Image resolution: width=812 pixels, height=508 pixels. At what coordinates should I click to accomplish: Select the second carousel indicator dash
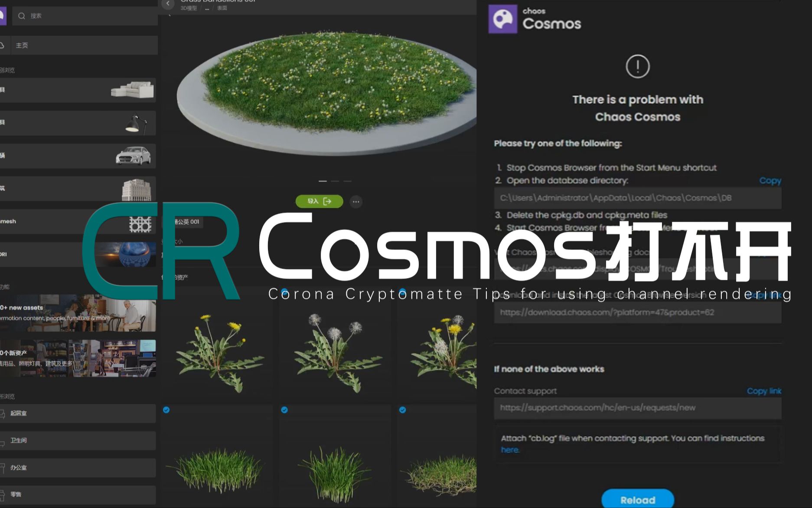click(335, 181)
